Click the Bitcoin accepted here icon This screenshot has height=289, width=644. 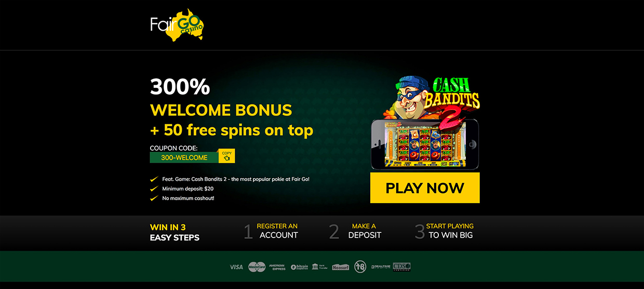[300, 267]
